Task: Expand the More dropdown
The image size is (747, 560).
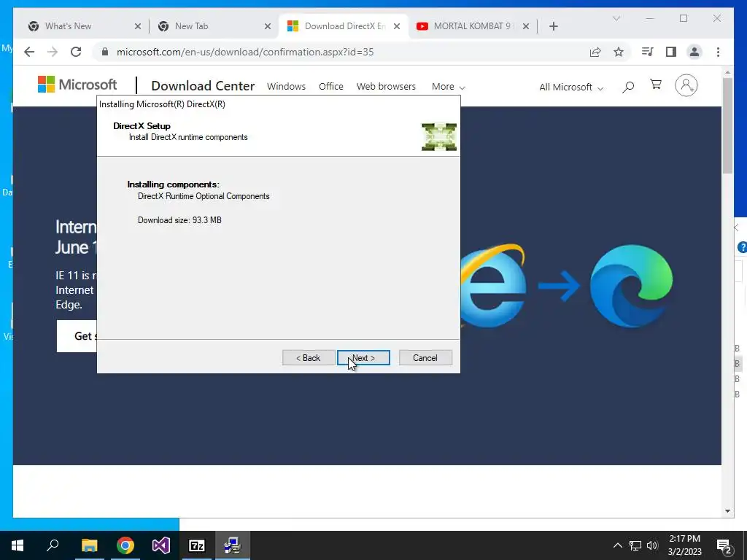Action: (449, 87)
